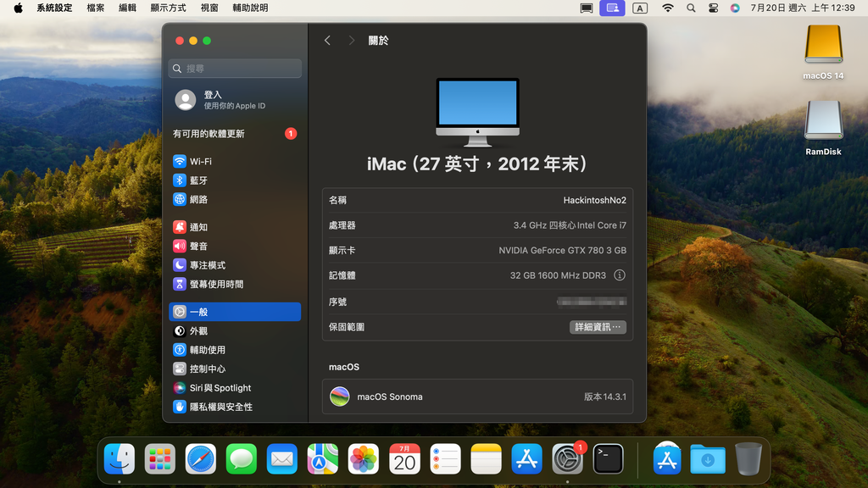Select General (一般) in sidebar

pyautogui.click(x=235, y=312)
